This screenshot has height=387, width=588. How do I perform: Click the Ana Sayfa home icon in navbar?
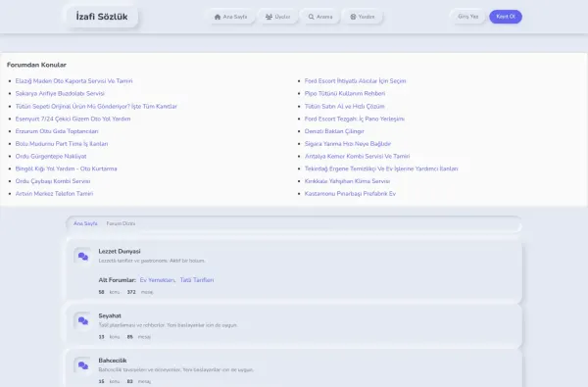(x=218, y=17)
